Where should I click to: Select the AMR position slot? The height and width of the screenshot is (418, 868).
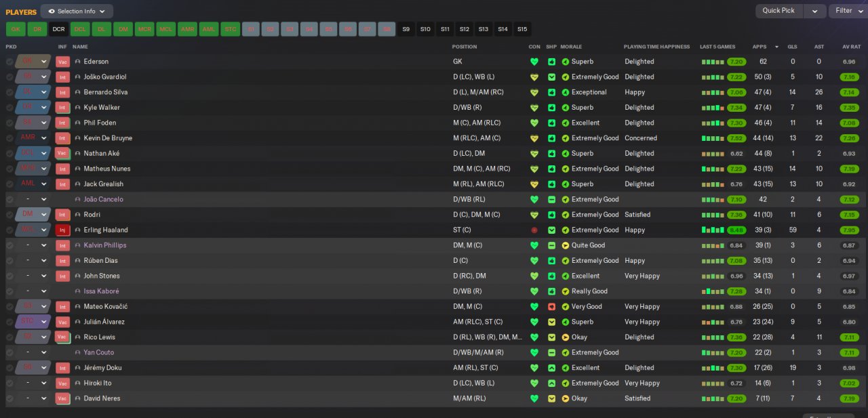[187, 29]
